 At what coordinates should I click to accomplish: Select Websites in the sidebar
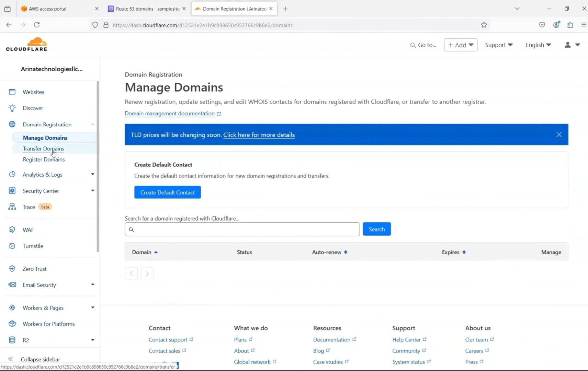[x=33, y=92]
